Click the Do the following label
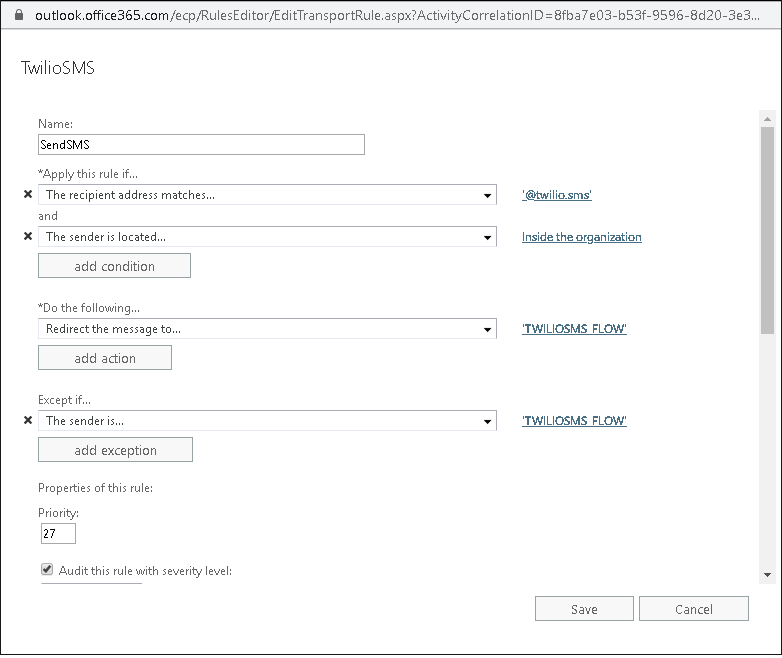Screen dimensions: 782x658 click(89, 308)
